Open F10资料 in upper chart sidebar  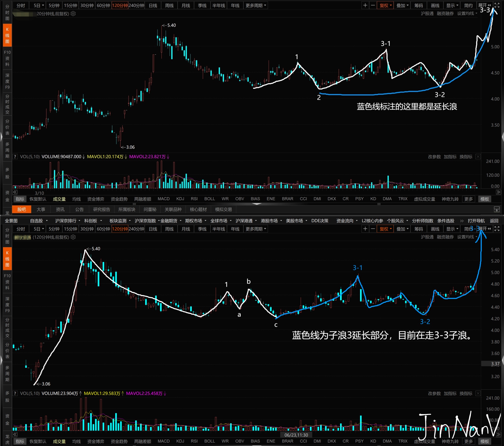point(7,58)
